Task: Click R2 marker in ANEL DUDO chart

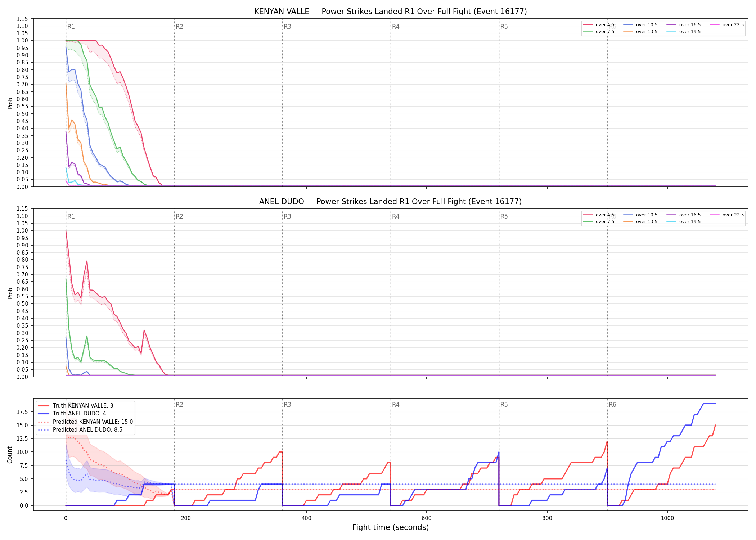Action: coord(179,216)
